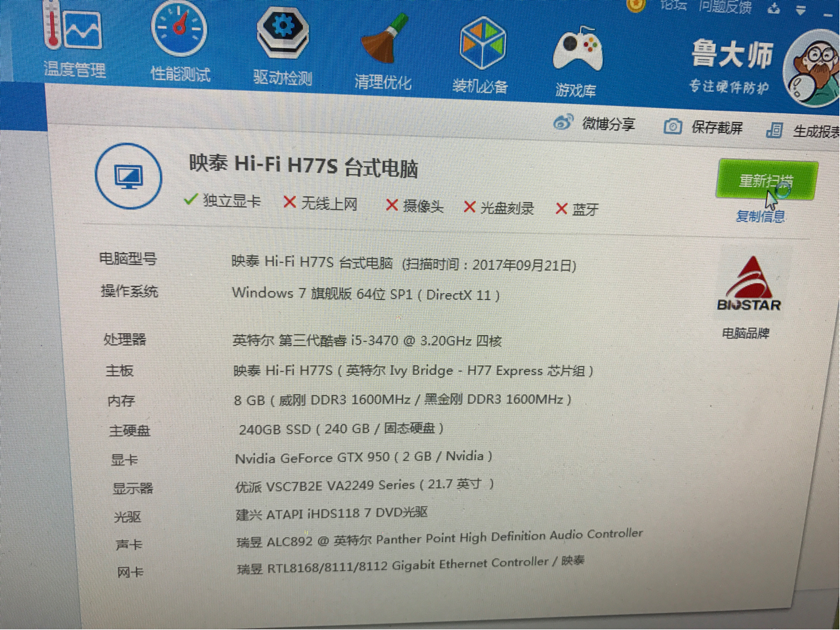Click 生成报表 to generate a report
Viewport: 840px width, 630px height.
(803, 130)
